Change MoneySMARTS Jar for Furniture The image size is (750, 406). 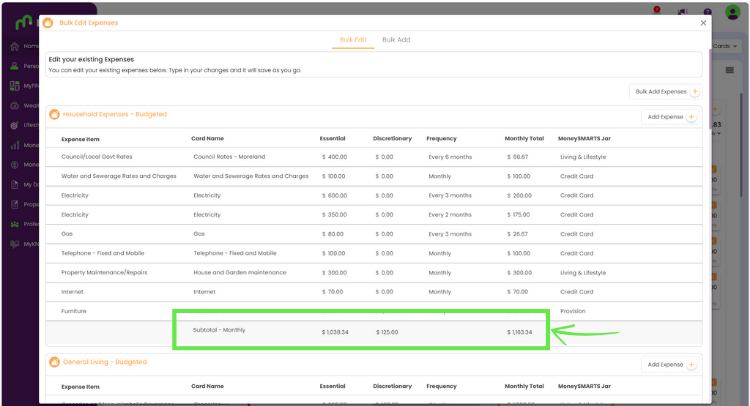[573, 311]
